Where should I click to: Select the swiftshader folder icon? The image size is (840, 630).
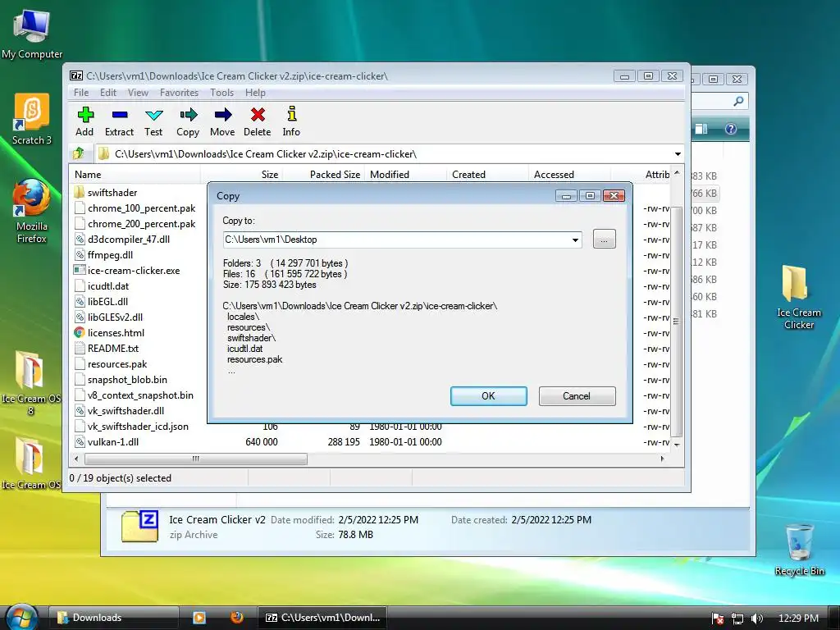(80, 192)
